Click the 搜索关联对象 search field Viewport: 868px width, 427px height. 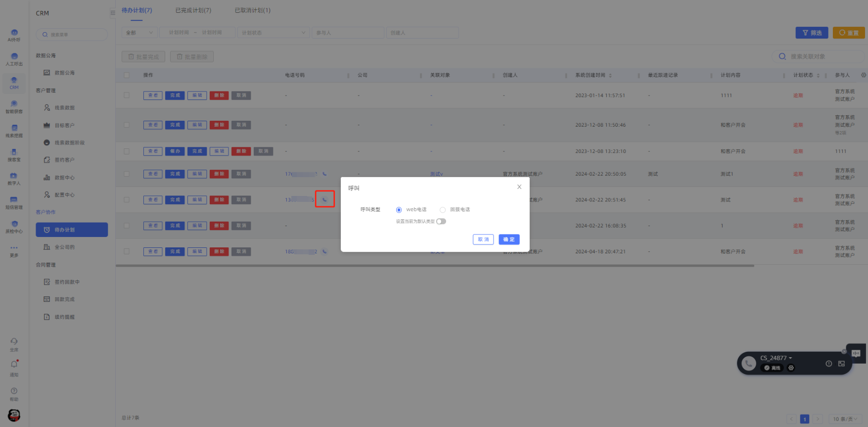pyautogui.click(x=821, y=56)
